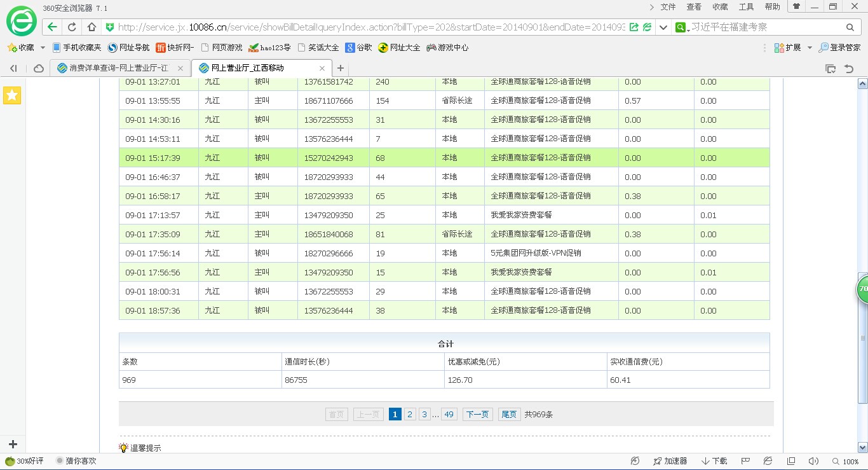The width and height of the screenshot is (868, 470).
Task: Reload the page with refresh icon
Action: coord(72,27)
